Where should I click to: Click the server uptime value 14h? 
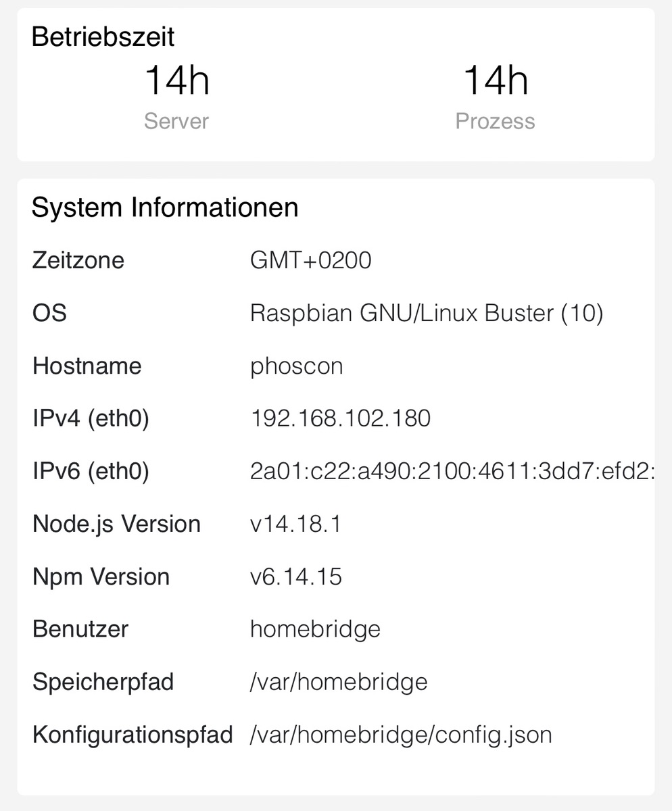[x=176, y=80]
